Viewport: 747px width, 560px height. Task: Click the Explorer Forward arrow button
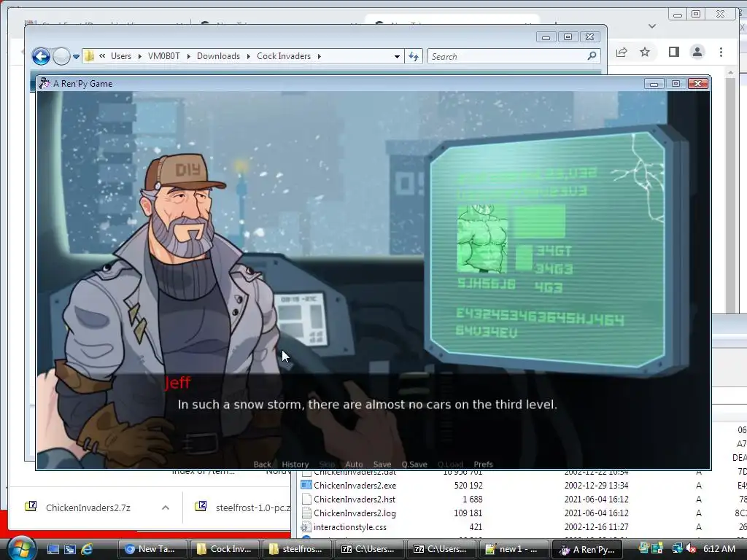click(x=61, y=56)
